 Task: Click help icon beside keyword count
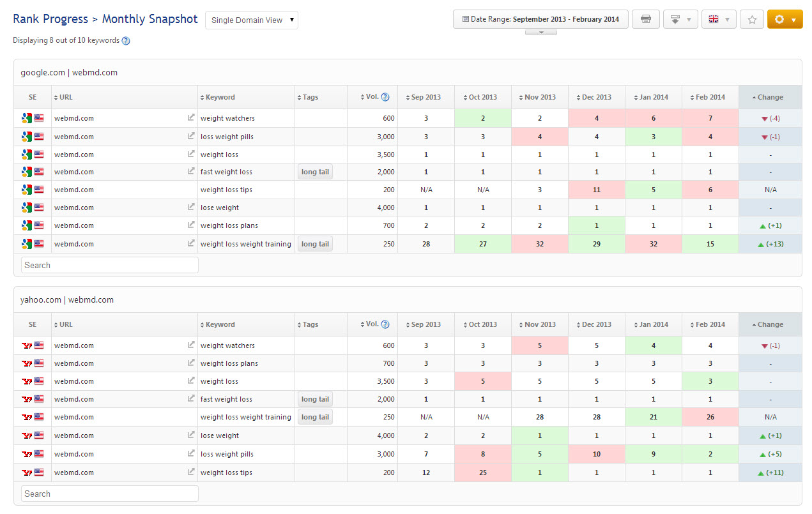click(126, 41)
